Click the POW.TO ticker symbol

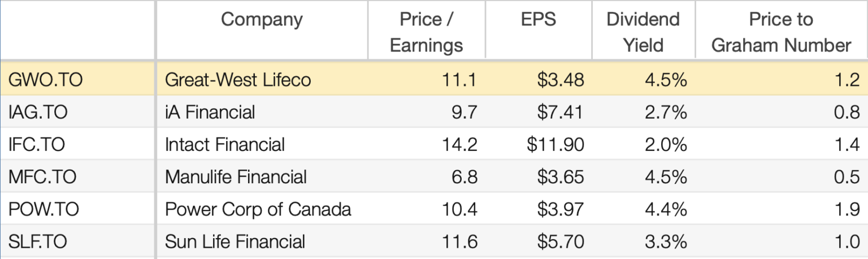pos(44,209)
